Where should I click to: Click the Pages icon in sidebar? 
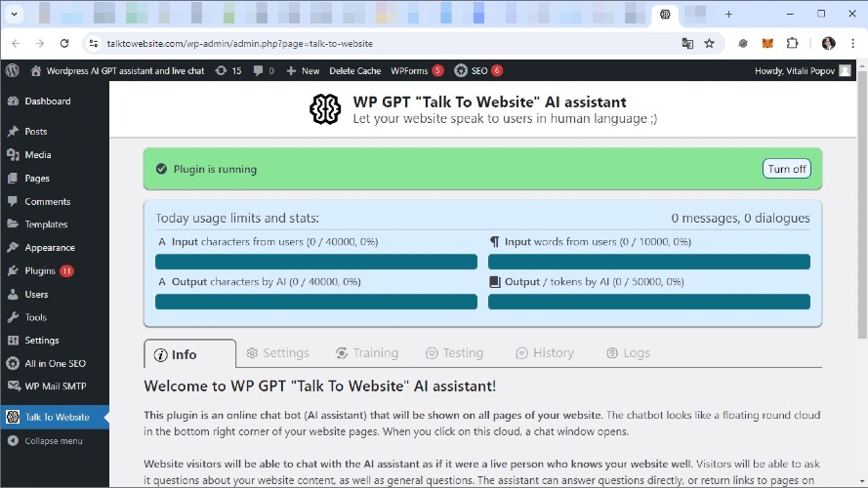pos(13,179)
